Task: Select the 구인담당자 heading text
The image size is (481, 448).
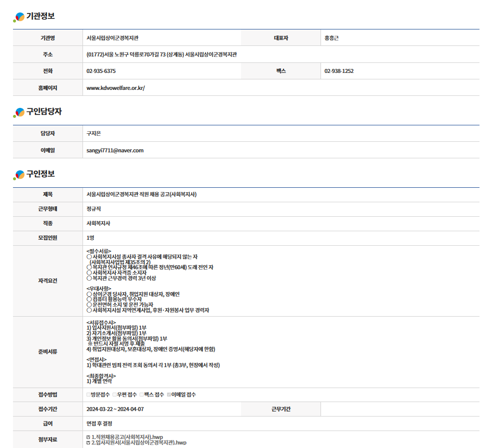Action: pyautogui.click(x=44, y=111)
